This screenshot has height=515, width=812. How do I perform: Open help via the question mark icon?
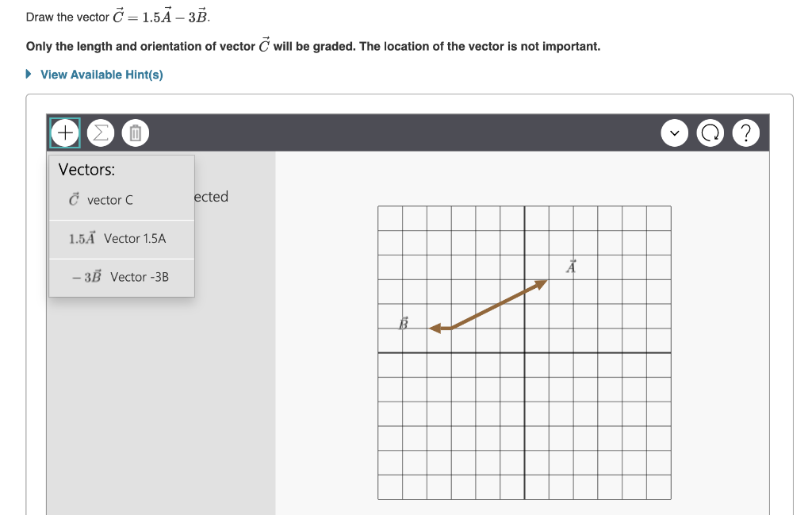click(x=745, y=133)
